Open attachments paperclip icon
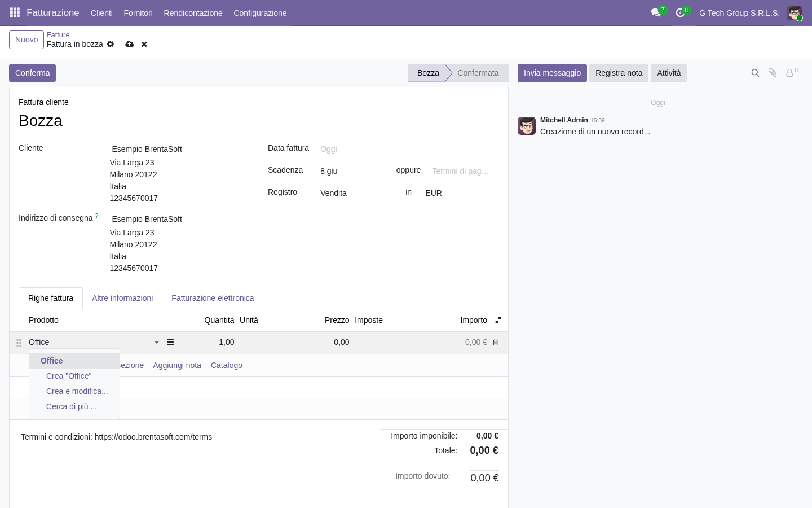This screenshot has height=508, width=812. [773, 73]
